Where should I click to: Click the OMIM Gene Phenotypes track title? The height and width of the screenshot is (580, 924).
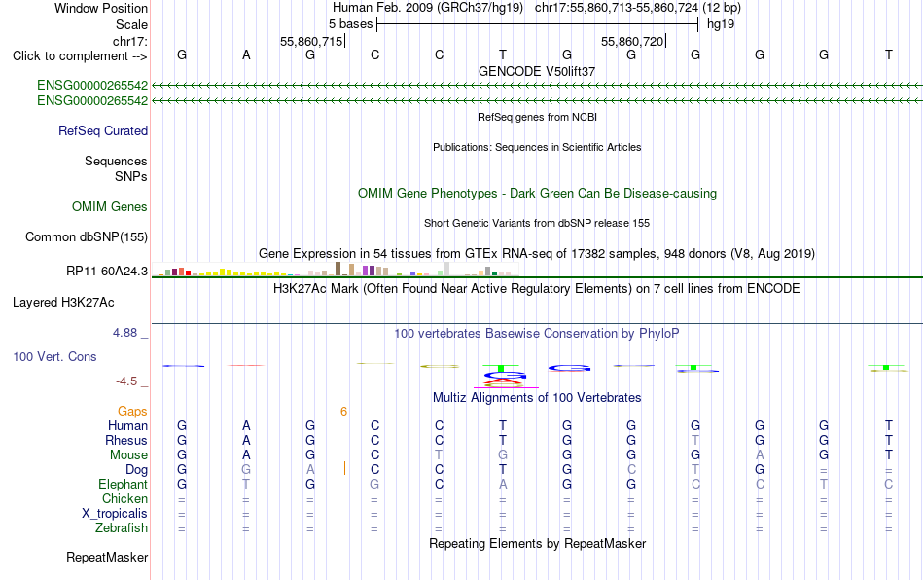tap(538, 194)
